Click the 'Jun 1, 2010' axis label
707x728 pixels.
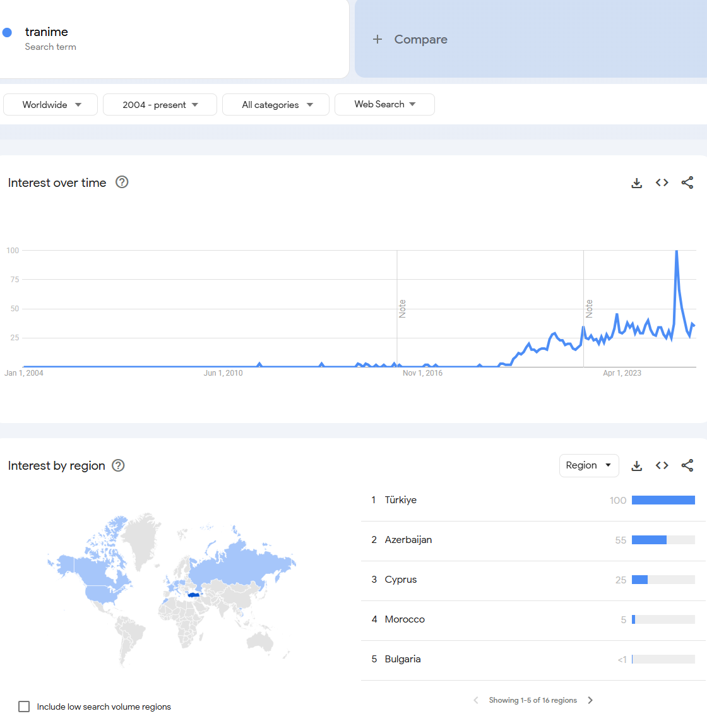point(223,373)
